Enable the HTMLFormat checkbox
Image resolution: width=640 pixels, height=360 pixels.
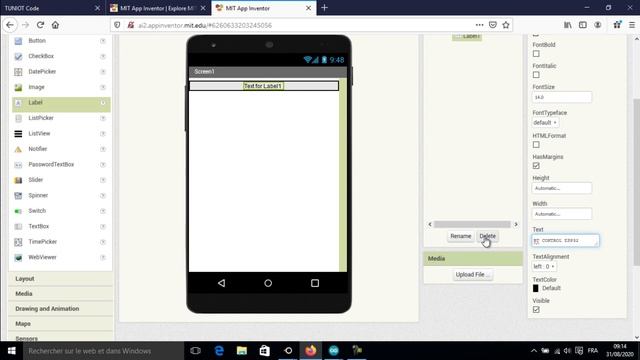pos(536,144)
